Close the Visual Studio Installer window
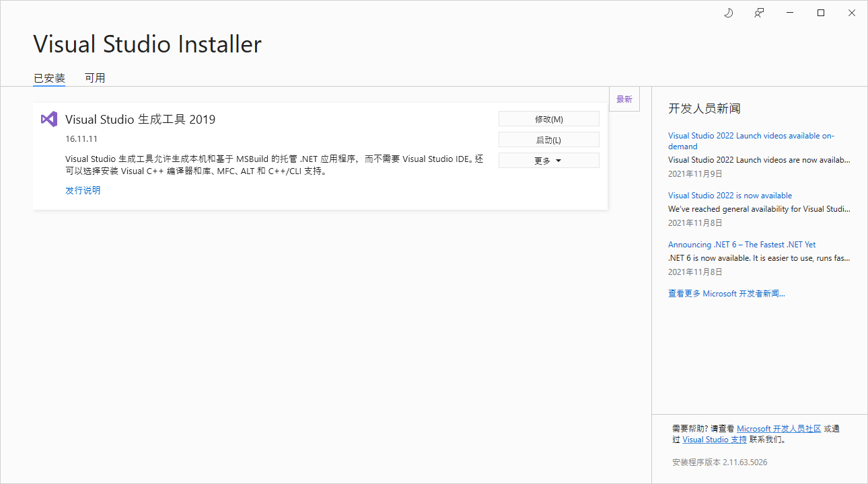868x484 pixels. [x=852, y=13]
